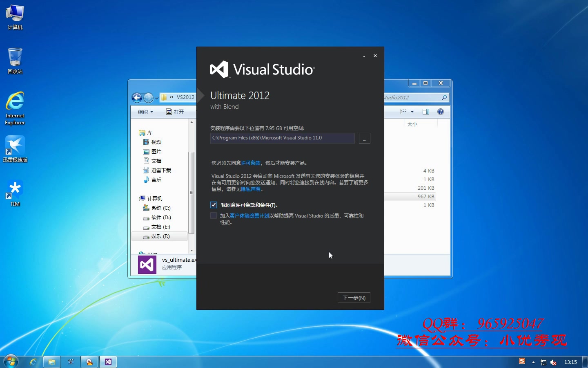Select 迅雷下载 in navigation pane
This screenshot has width=588, height=368.
(157, 171)
